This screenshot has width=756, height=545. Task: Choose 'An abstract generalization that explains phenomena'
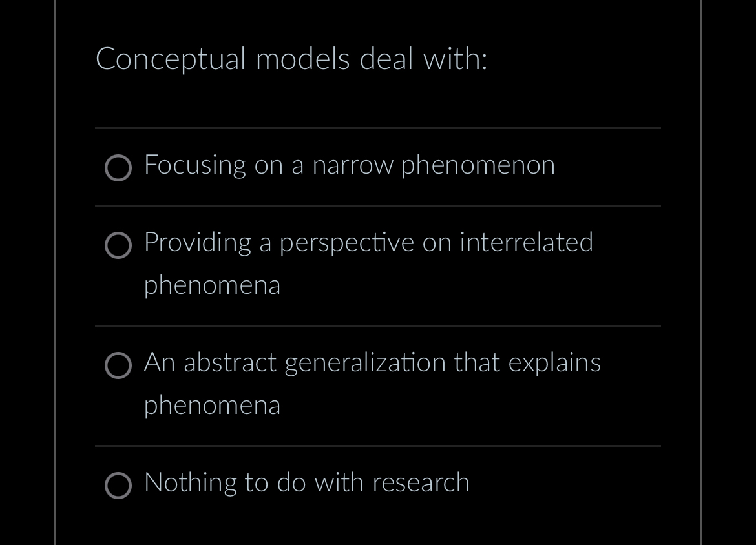(118, 366)
